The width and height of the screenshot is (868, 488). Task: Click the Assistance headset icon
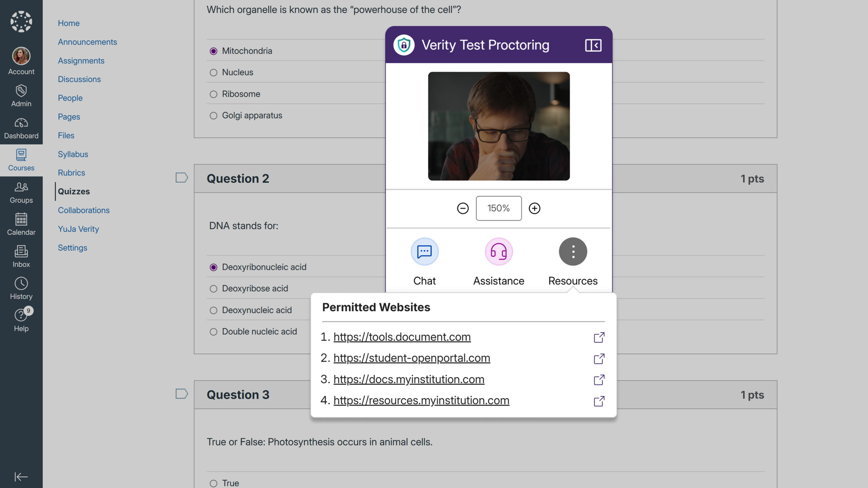498,251
